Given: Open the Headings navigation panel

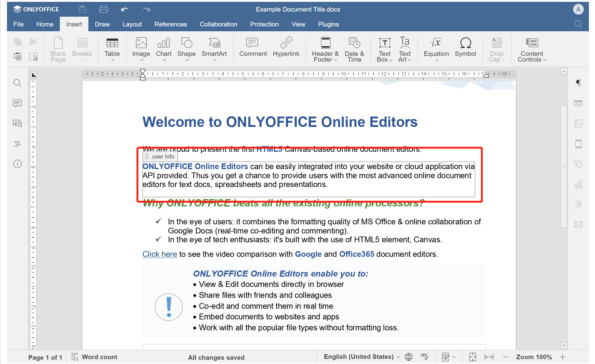Looking at the screenshot, I should click(17, 144).
